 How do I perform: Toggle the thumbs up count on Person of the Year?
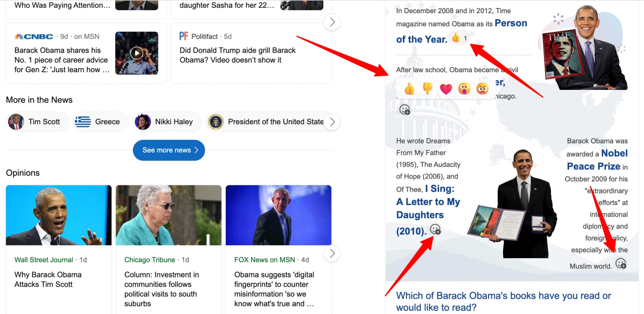coord(459,38)
